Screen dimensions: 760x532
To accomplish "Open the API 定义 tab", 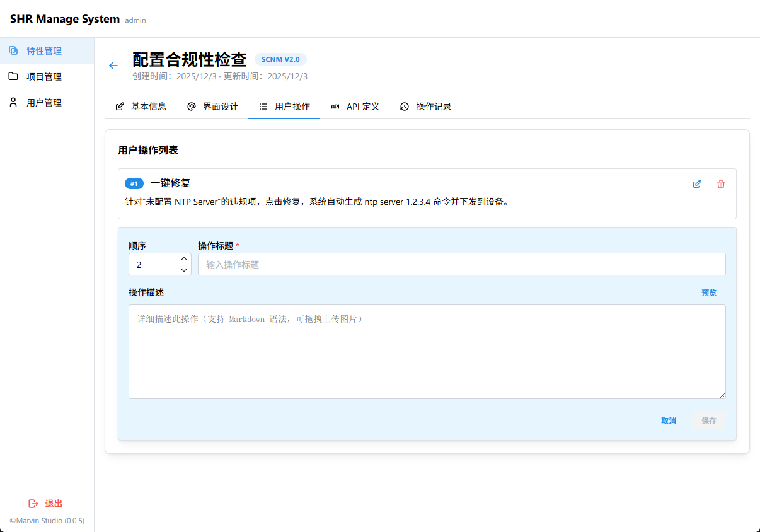I will (x=355, y=107).
